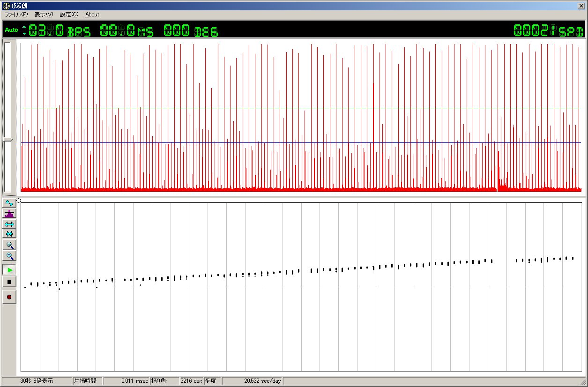
Task: Open the ファイル(F) menu
Action: click(x=16, y=15)
